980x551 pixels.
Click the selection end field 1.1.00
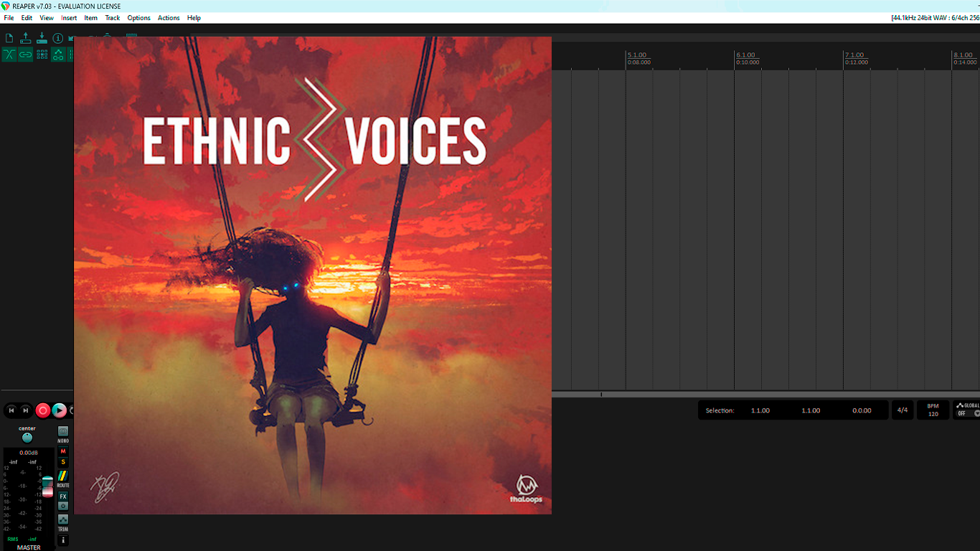pyautogui.click(x=811, y=410)
